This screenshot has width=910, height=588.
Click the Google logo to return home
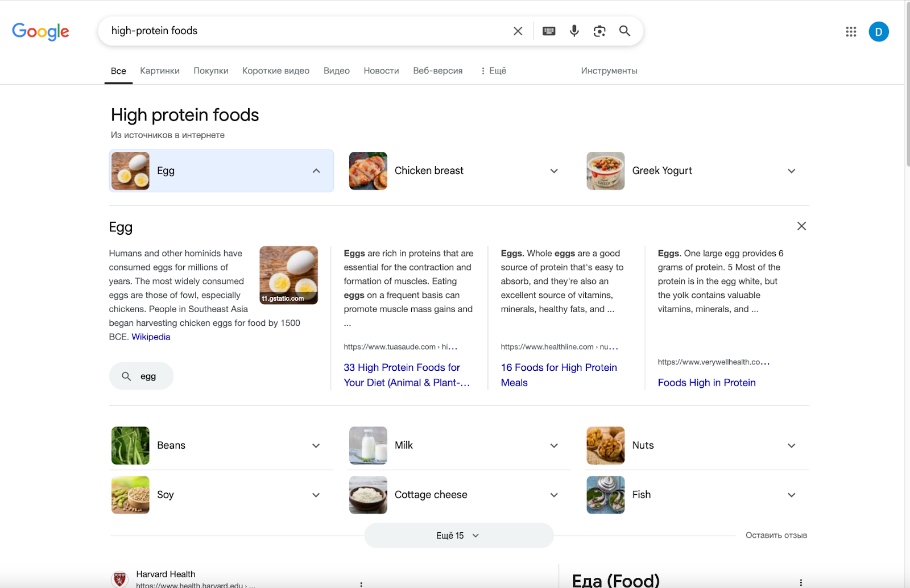pos(40,32)
